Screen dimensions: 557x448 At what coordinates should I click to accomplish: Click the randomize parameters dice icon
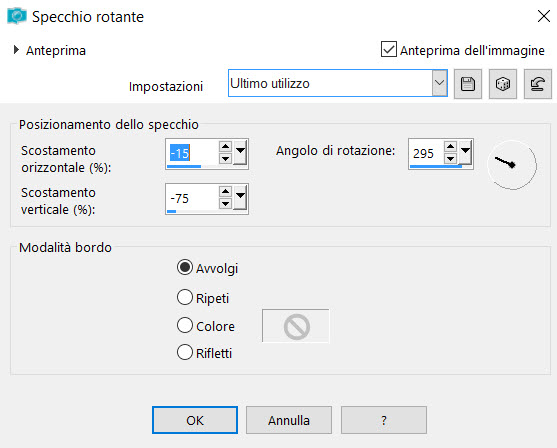[503, 84]
